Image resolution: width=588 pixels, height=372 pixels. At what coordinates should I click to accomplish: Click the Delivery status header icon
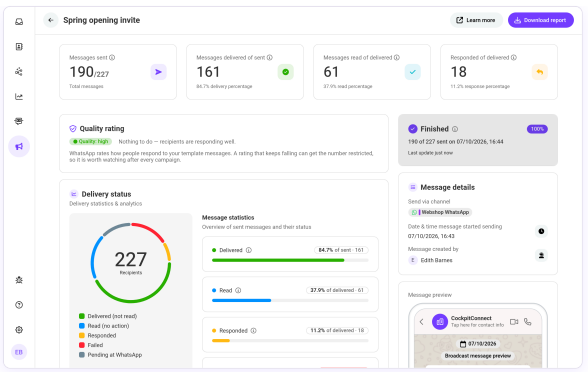point(74,194)
